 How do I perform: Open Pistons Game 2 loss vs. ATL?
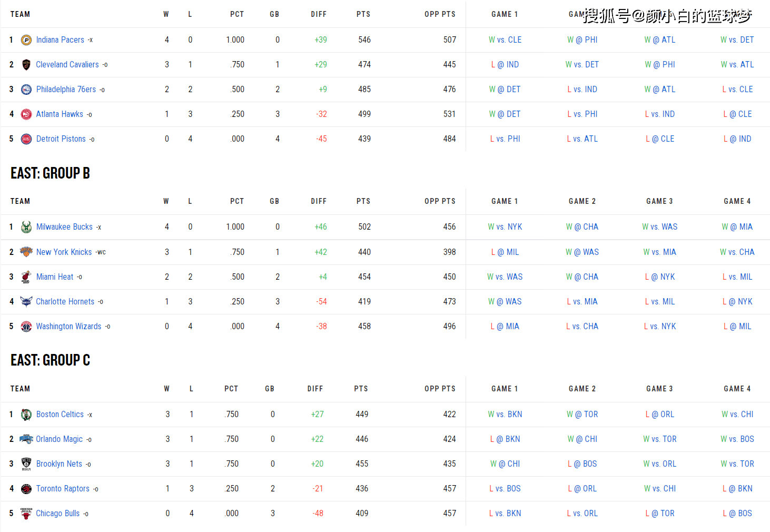(583, 139)
